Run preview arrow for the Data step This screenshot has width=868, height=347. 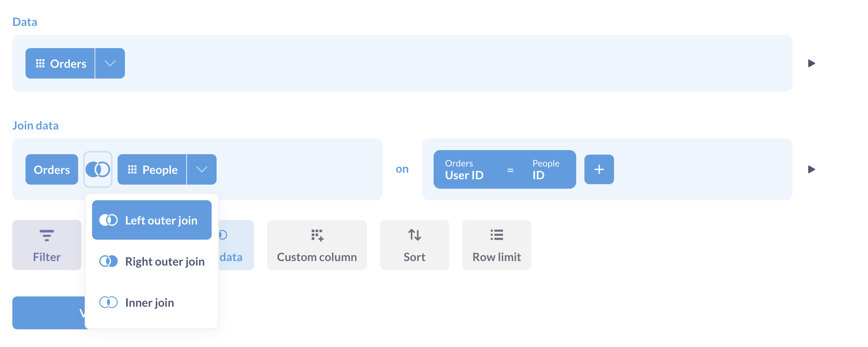[x=811, y=63]
